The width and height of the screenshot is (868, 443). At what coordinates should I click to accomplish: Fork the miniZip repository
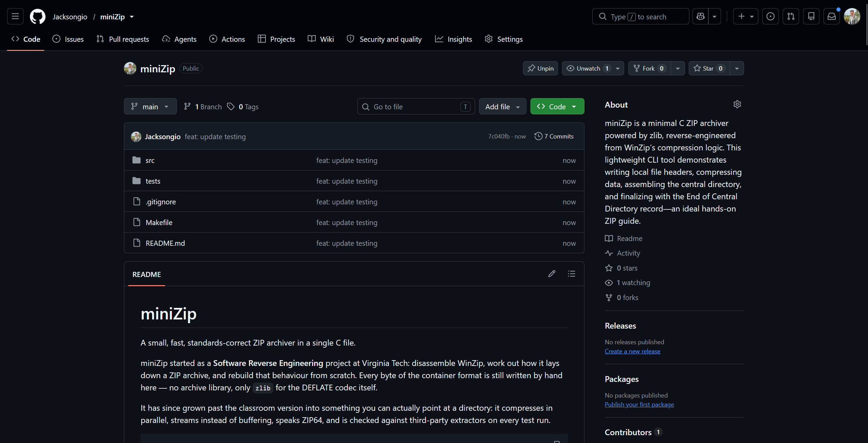(649, 68)
